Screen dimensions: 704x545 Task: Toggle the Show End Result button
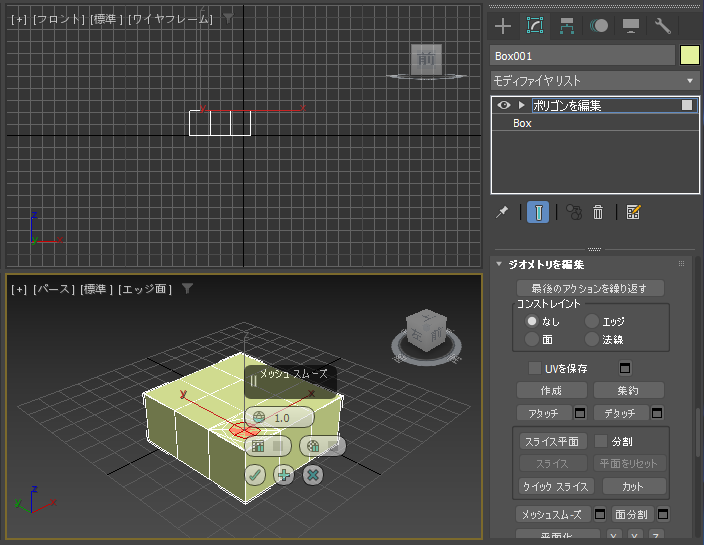(538, 212)
